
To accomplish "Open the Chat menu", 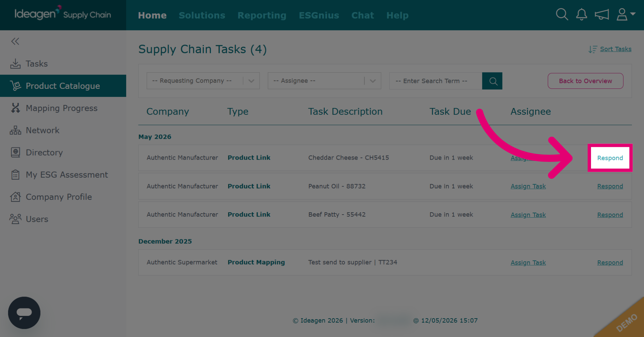I will click(x=363, y=15).
